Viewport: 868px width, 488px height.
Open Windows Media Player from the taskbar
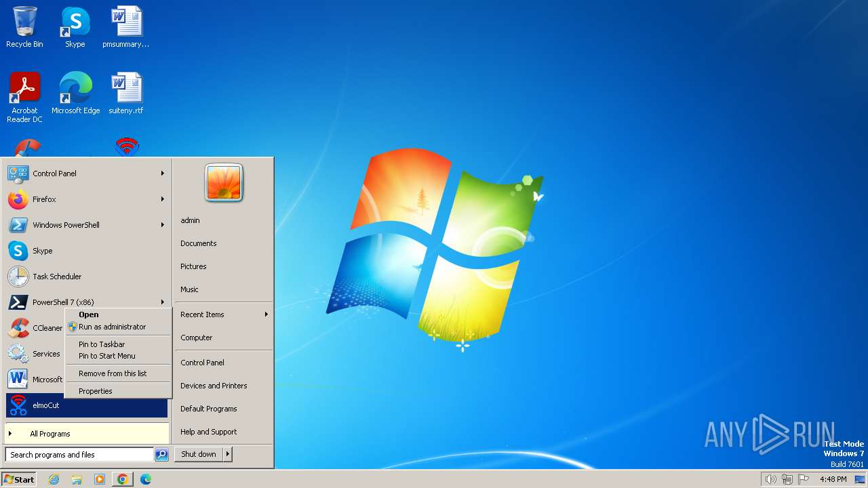coord(100,479)
